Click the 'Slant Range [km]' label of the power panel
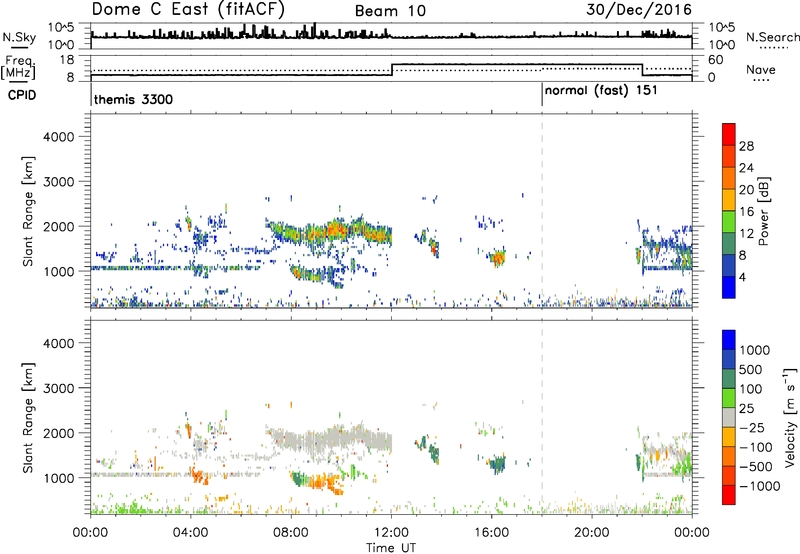The image size is (800, 554). (28, 211)
